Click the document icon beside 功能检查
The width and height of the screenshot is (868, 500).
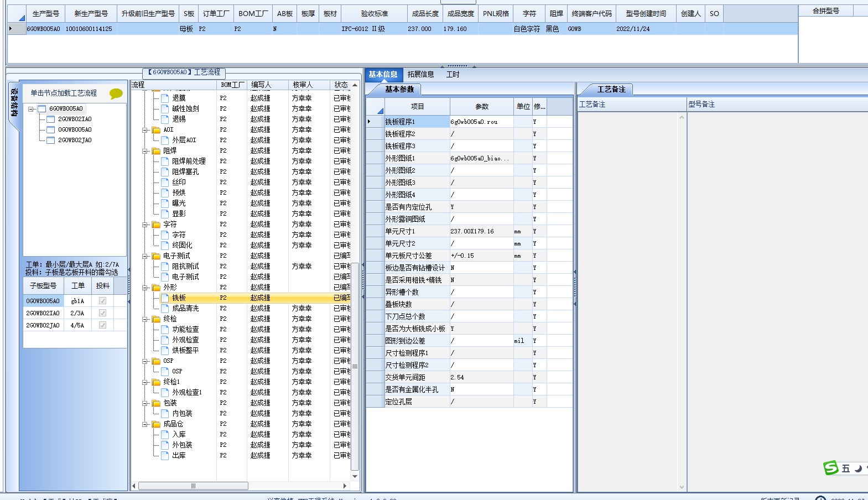165,329
